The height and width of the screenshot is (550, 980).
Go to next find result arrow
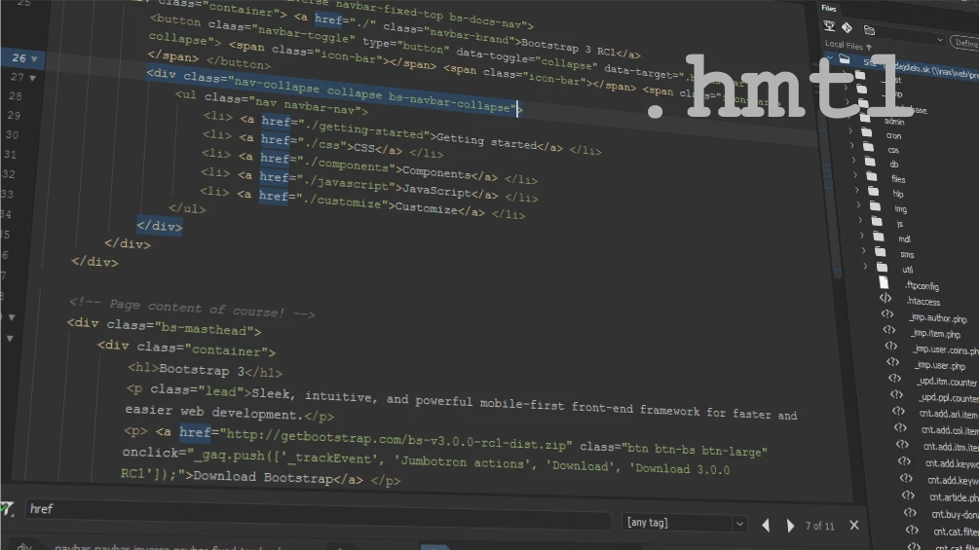(790, 526)
